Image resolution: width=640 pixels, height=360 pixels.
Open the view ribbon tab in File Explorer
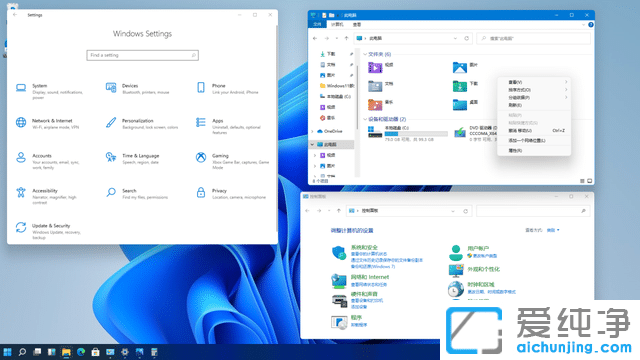[357, 24]
